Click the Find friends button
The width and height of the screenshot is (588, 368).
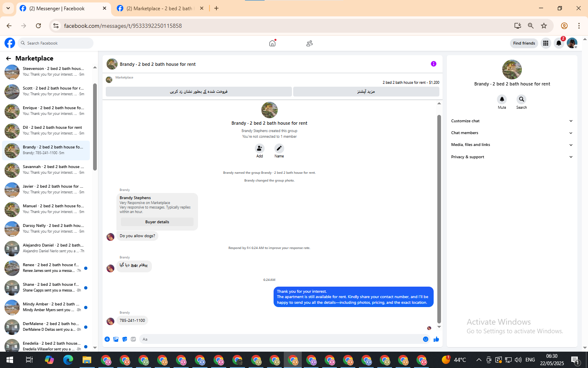524,43
